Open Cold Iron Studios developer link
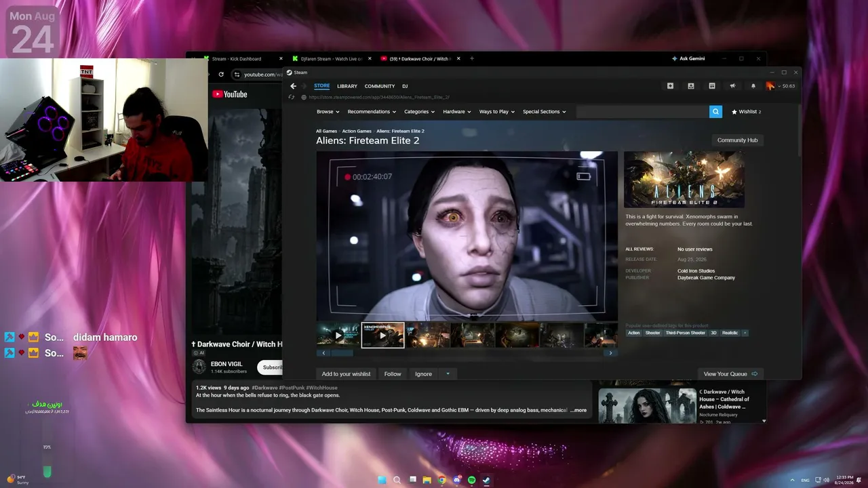Viewport: 868px width, 488px height. (696, 271)
